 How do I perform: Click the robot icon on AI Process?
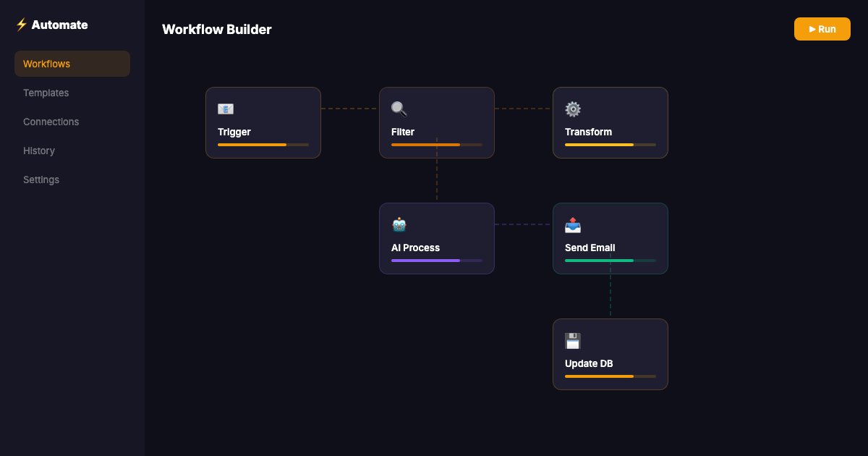[x=399, y=225]
